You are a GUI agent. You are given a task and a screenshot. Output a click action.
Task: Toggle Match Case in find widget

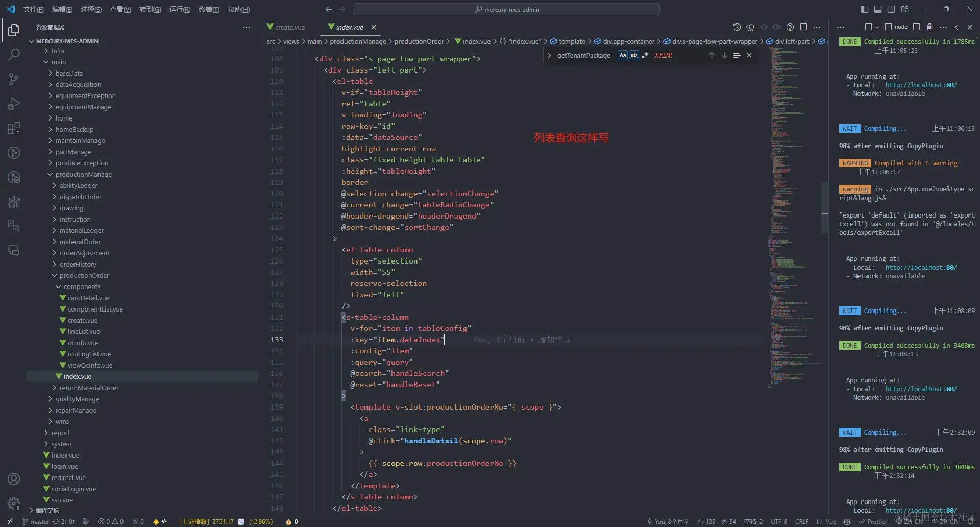(x=623, y=55)
